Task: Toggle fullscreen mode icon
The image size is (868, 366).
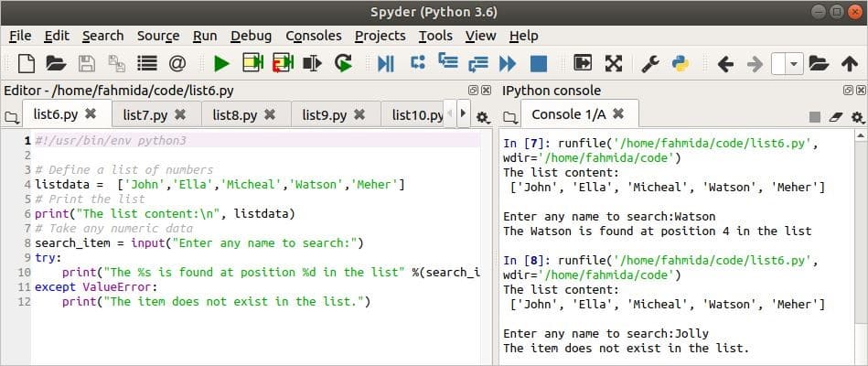Action: (x=613, y=63)
